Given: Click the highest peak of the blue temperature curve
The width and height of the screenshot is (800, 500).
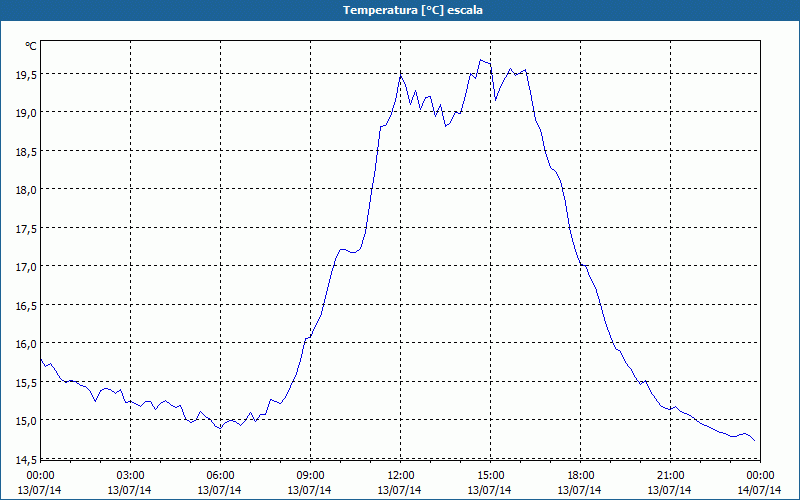Looking at the screenshot, I should coord(480,60).
